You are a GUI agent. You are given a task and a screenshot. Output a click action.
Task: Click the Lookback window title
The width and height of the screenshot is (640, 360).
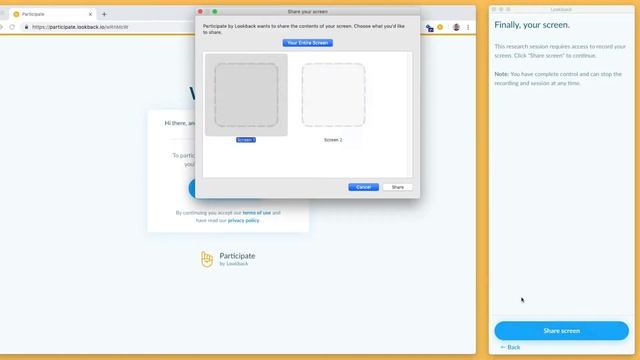pos(561,9)
